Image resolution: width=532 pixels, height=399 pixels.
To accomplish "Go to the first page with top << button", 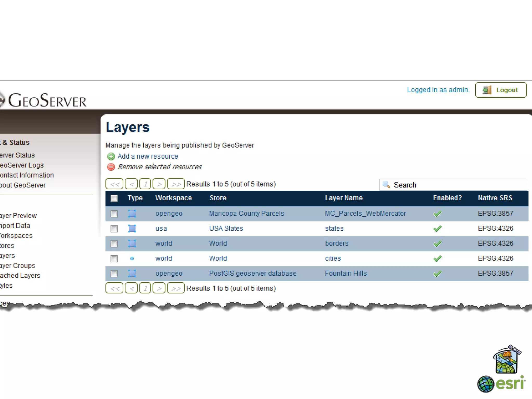I will pos(115,184).
